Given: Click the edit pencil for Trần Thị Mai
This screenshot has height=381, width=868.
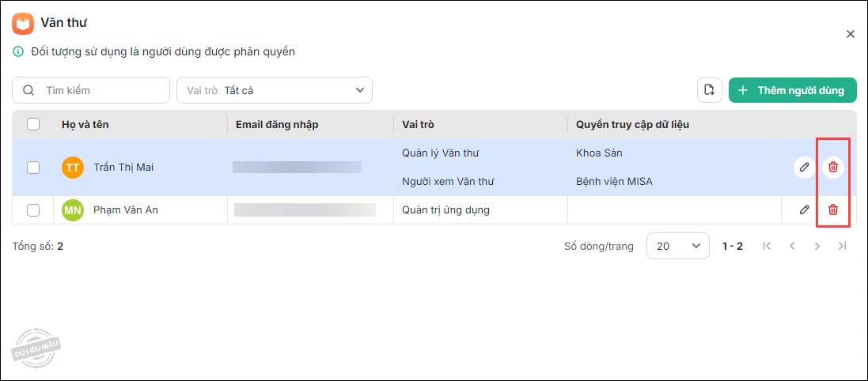Looking at the screenshot, I should pos(804,167).
